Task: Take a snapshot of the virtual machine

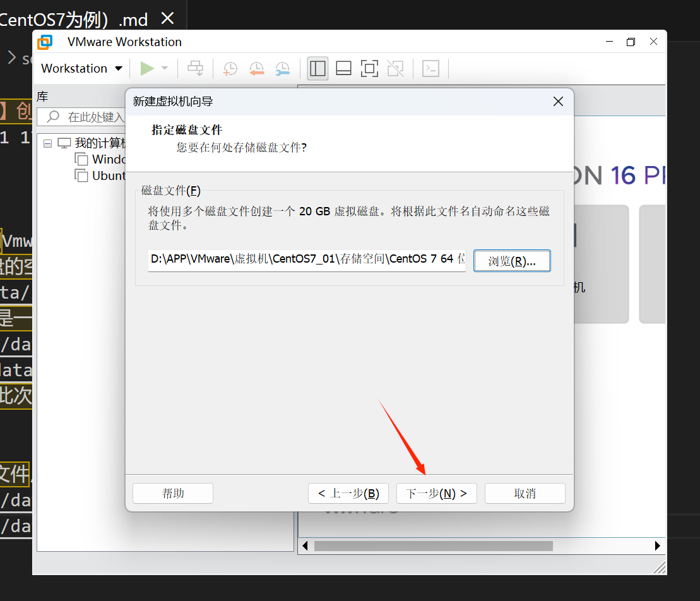Action: (230, 68)
